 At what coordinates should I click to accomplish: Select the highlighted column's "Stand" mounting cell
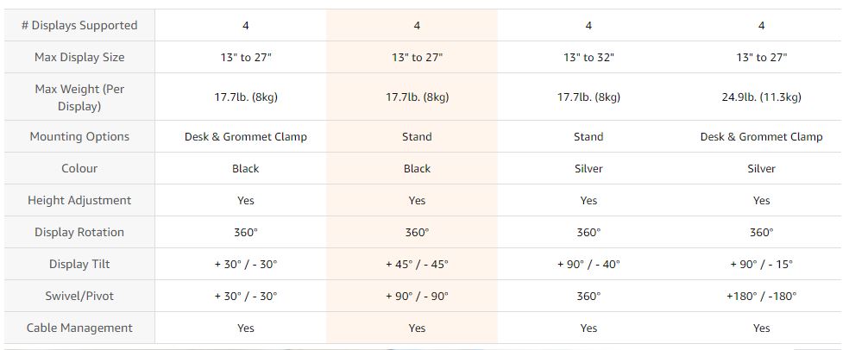(x=417, y=137)
